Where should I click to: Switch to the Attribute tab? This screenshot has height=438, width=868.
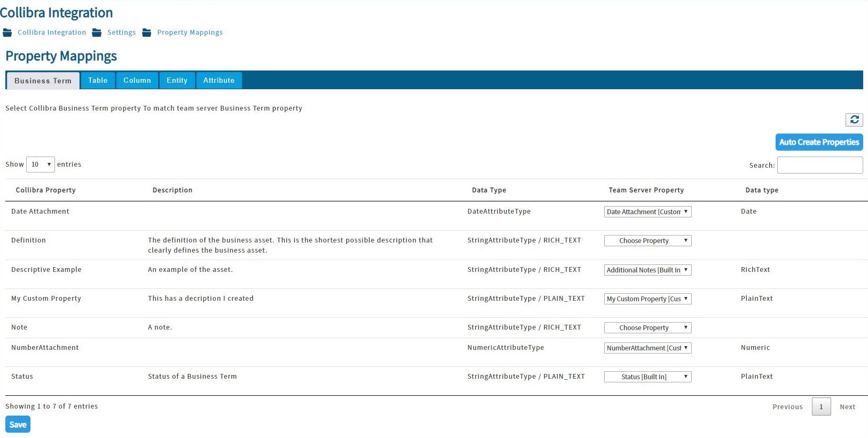point(219,80)
